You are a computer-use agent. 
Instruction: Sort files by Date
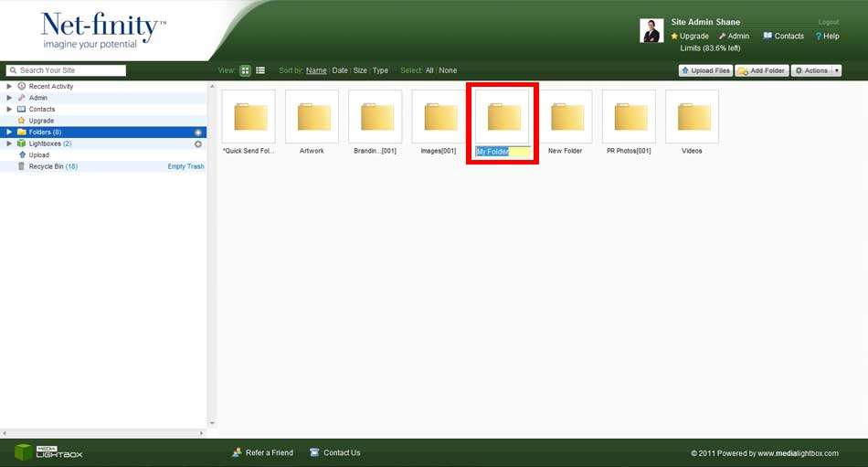click(x=340, y=70)
